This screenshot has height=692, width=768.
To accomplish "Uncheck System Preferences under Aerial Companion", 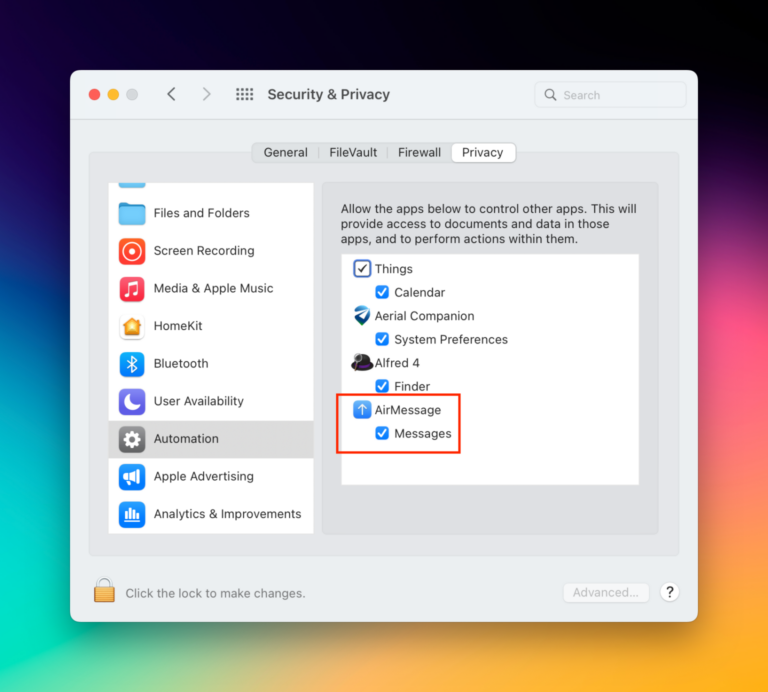I will 382,339.
